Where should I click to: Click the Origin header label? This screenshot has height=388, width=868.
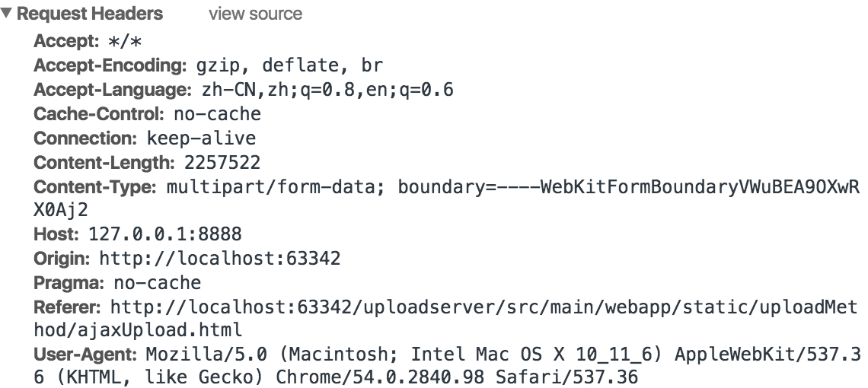(x=62, y=258)
